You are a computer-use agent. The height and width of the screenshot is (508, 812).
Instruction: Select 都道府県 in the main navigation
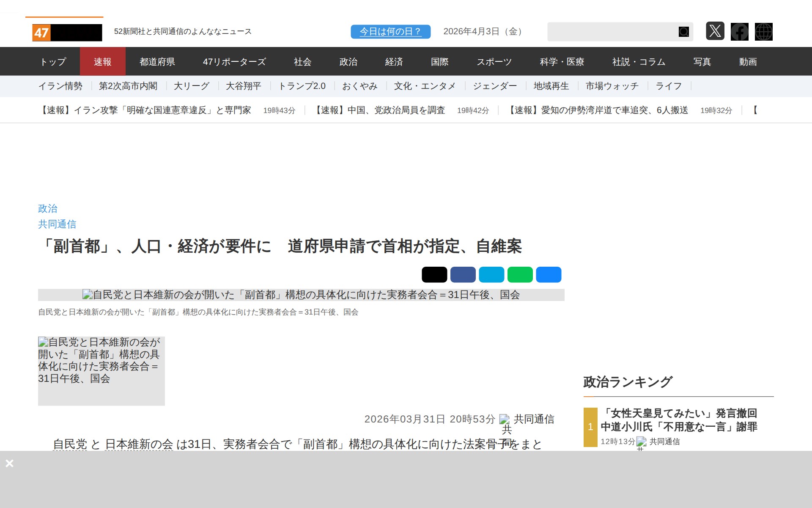click(157, 62)
